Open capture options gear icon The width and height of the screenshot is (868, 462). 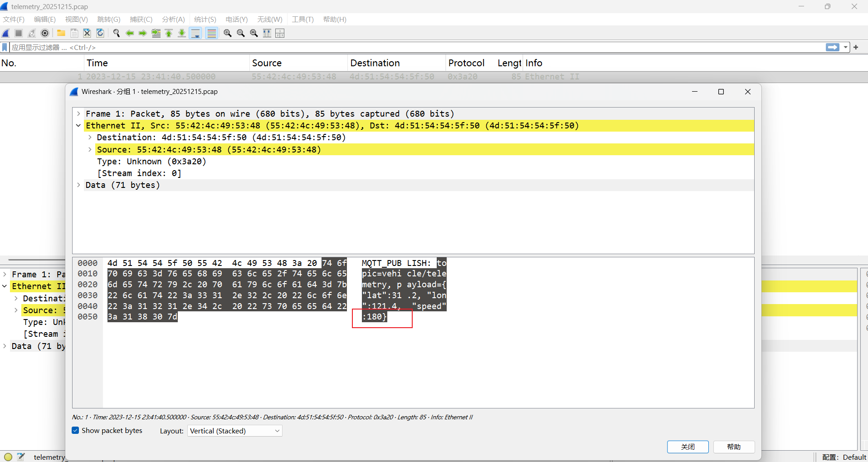coord(45,33)
